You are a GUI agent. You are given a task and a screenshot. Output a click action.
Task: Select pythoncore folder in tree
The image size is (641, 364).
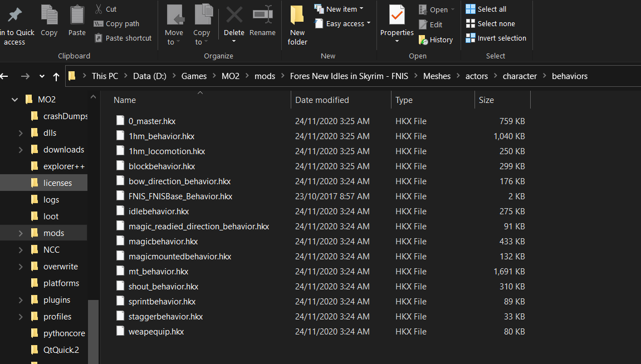pos(58,333)
